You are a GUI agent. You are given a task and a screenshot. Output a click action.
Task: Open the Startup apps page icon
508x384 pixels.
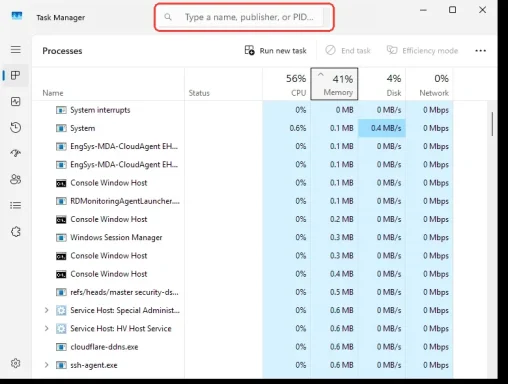(x=16, y=153)
